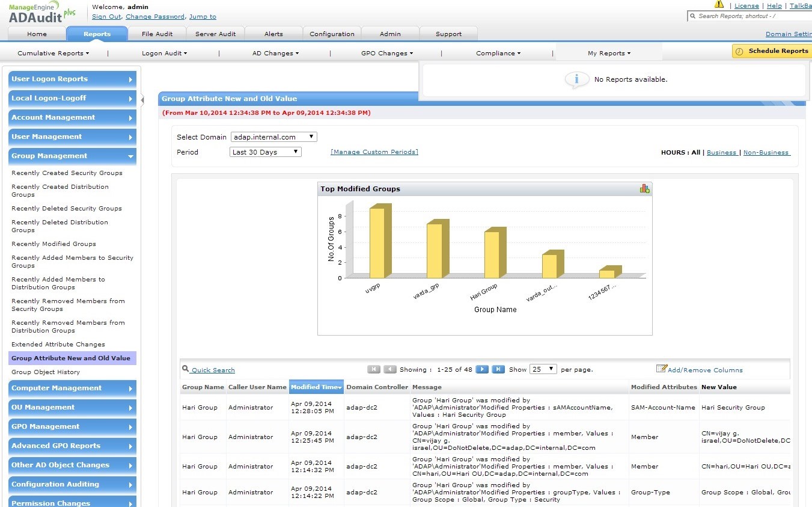Image resolution: width=812 pixels, height=507 pixels.
Task: Open the AD Changes menu
Action: (x=275, y=54)
